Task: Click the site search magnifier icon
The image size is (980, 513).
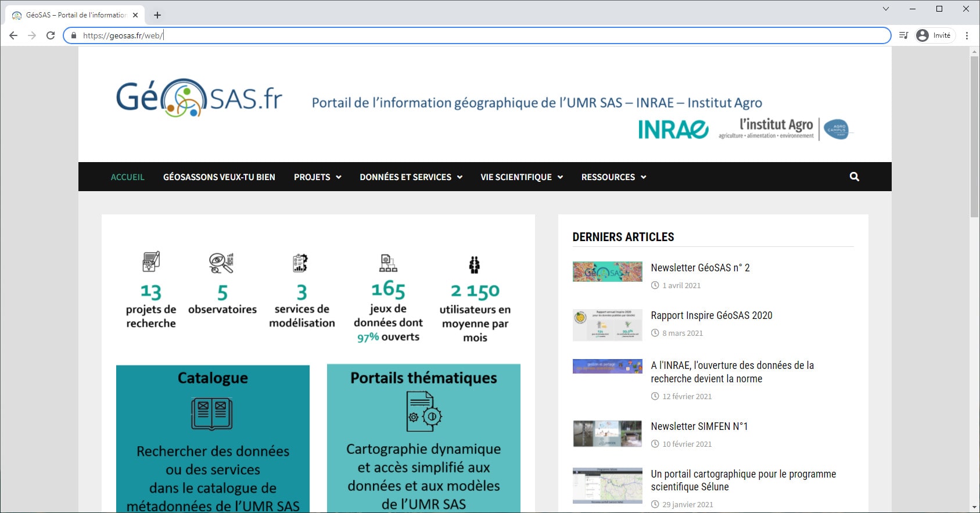Action: tap(854, 177)
